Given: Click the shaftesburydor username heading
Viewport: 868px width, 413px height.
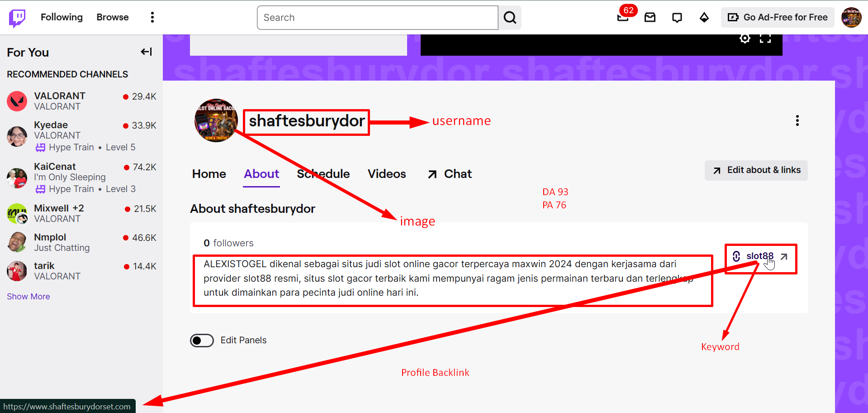Looking at the screenshot, I should click(307, 121).
